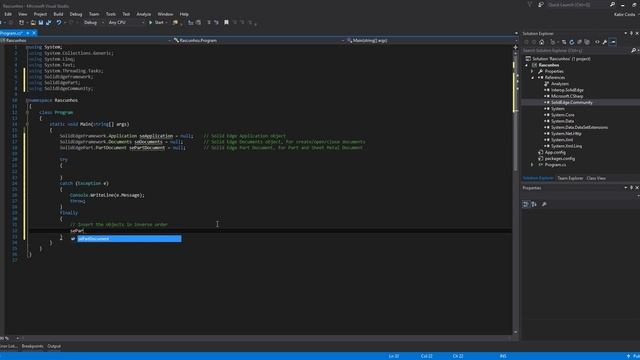
Task: Click the highlighted rightmost icon in the Solution Explorer toolbar
Action: [x=613, y=42]
